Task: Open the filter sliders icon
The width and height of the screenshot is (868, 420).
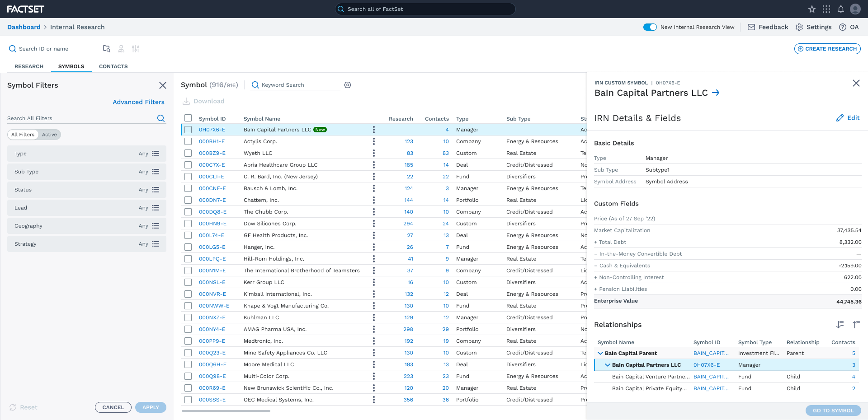Action: (136, 49)
